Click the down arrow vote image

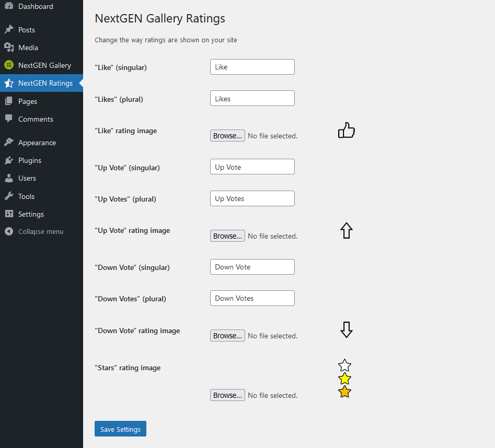pos(346,329)
